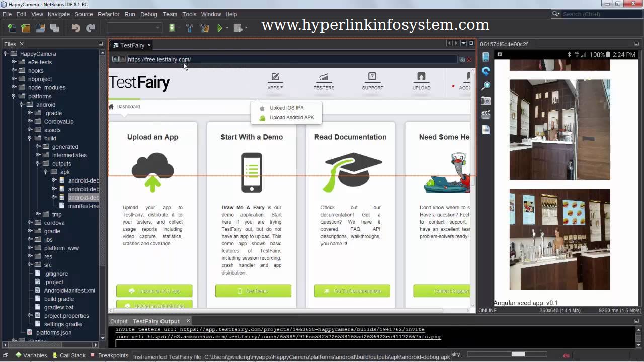Click the Save All toolbar icon
This screenshot has width=644, height=362.
(x=55, y=28)
